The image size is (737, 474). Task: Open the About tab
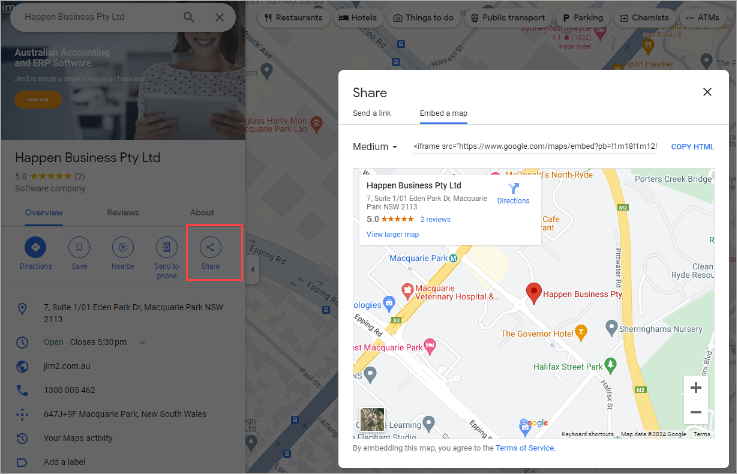pos(202,213)
